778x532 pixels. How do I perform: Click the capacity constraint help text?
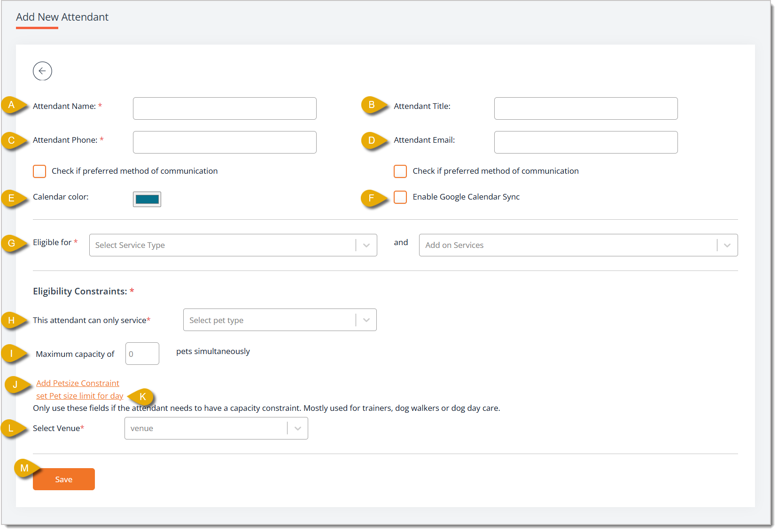click(x=266, y=408)
